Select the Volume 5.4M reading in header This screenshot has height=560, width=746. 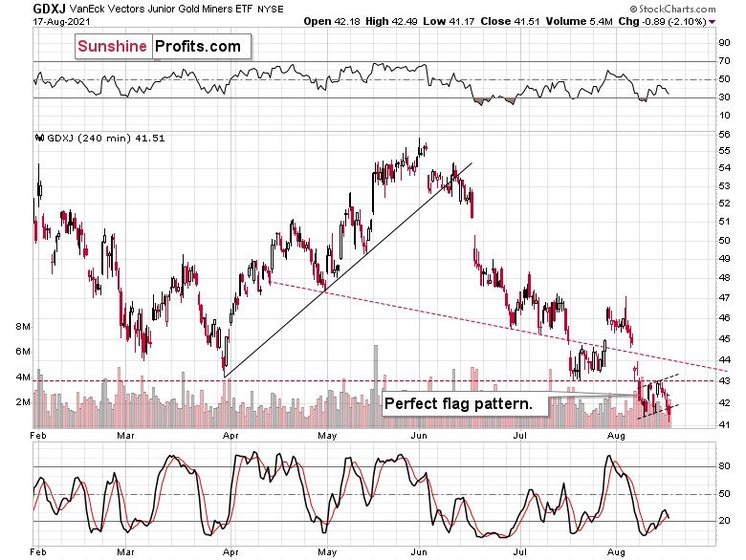tap(579, 21)
